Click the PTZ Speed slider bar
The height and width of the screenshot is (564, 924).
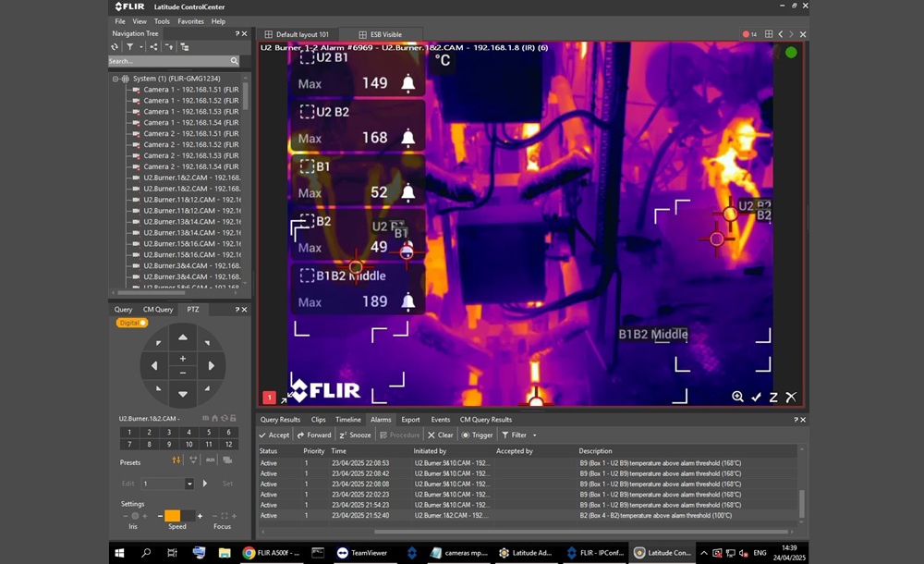coord(179,516)
